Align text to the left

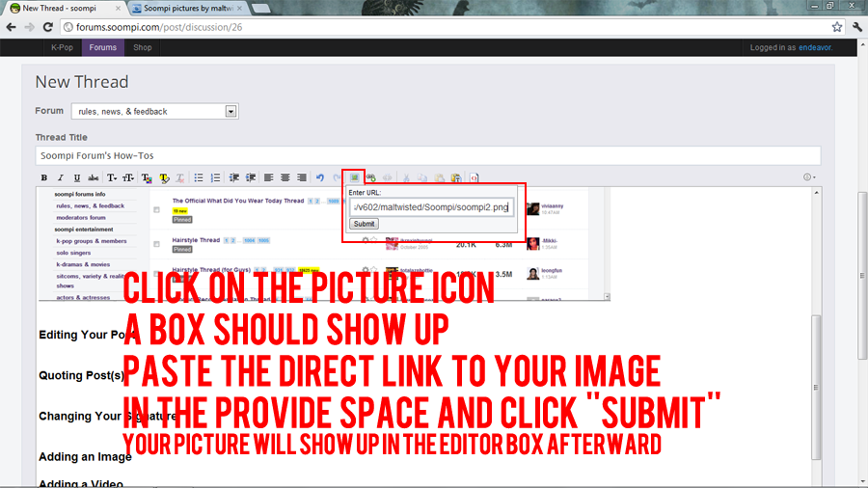point(268,177)
